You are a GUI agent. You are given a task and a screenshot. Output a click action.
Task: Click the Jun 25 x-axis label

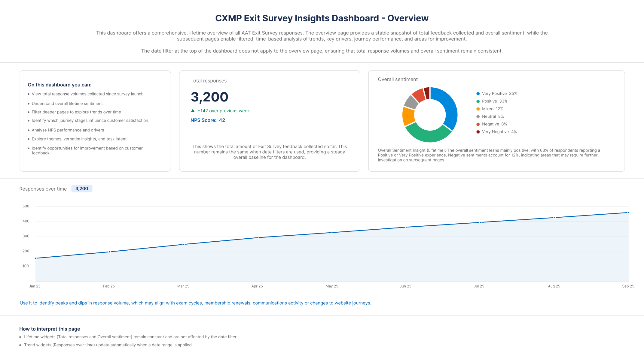405,286
